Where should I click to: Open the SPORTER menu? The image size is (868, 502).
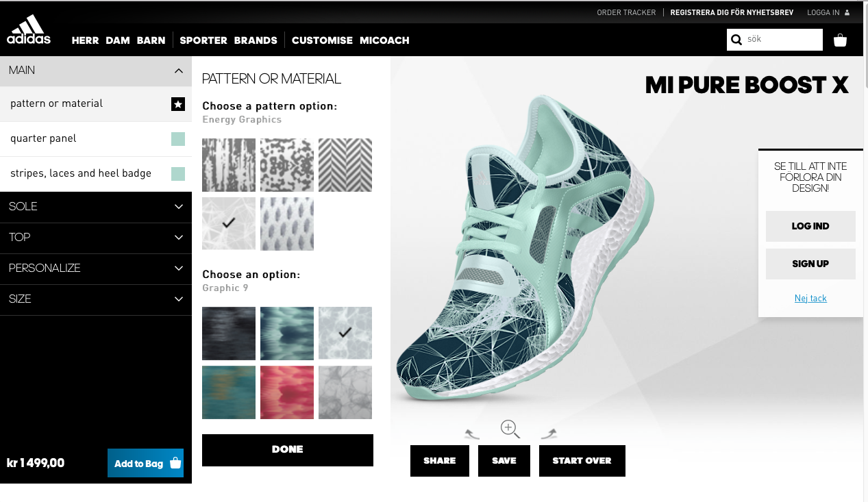coord(203,40)
